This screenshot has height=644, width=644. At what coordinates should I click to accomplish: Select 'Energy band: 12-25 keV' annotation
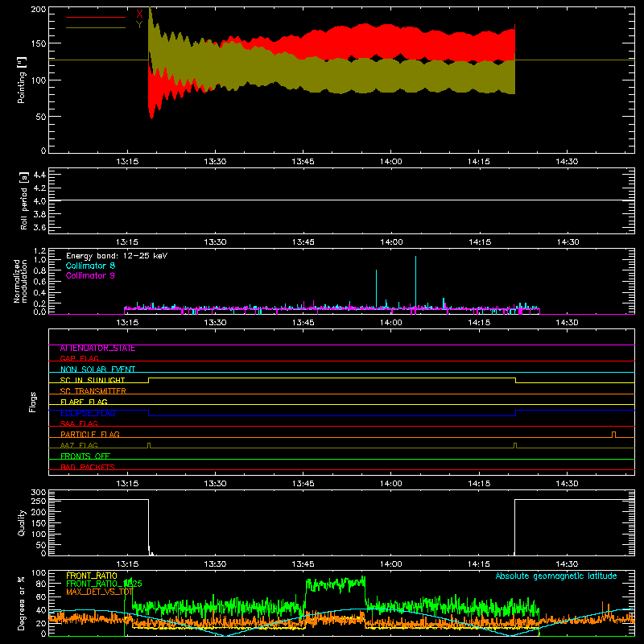[x=117, y=256]
